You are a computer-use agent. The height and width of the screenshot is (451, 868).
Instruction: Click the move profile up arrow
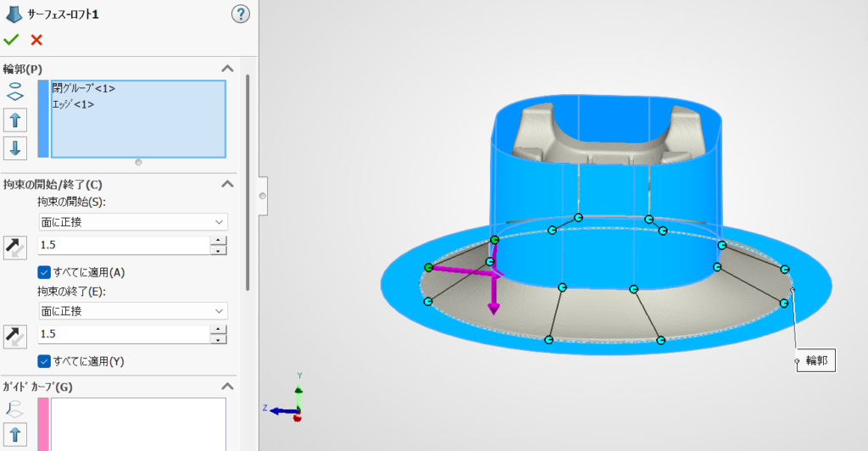15,120
